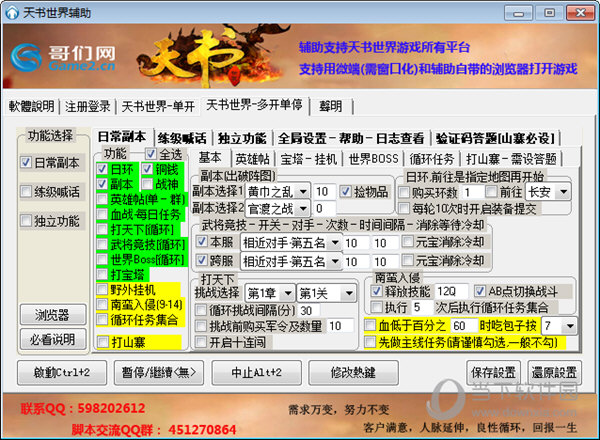Expand 副本选择2 官渡之战 dropdown
Image resolution: width=600 pixels, height=440 pixels.
[303, 209]
